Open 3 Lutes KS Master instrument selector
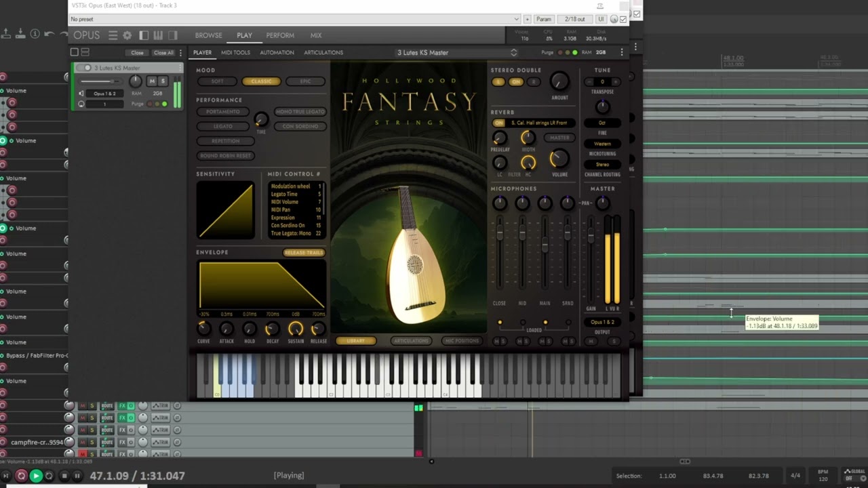868x488 pixels. 458,52
